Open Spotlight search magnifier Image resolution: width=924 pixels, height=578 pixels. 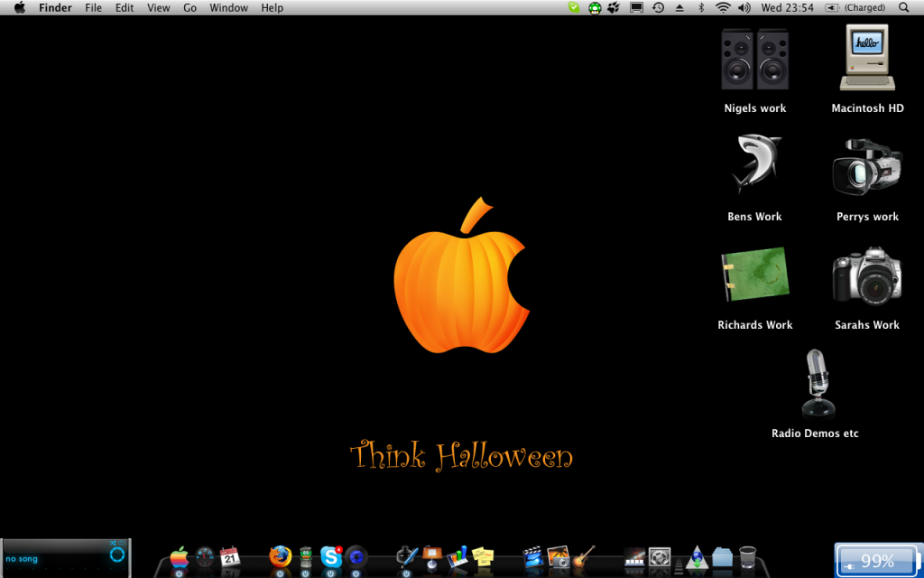point(904,7)
